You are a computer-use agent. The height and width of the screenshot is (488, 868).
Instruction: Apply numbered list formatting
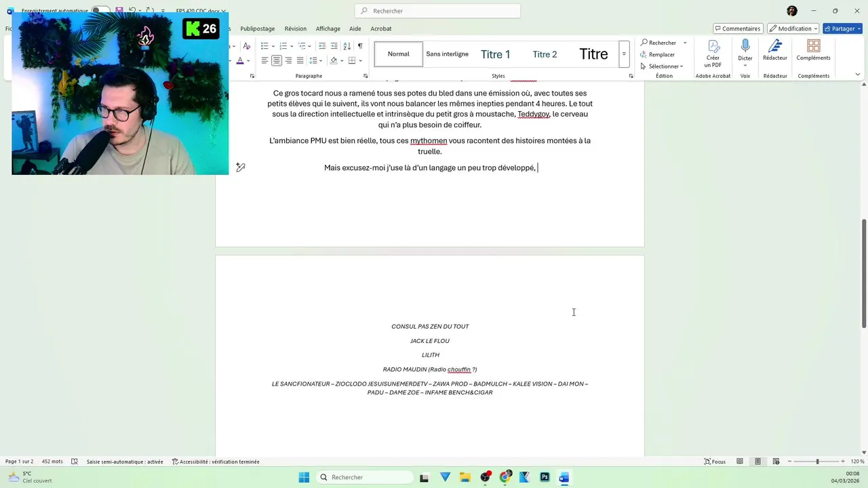pos(283,46)
